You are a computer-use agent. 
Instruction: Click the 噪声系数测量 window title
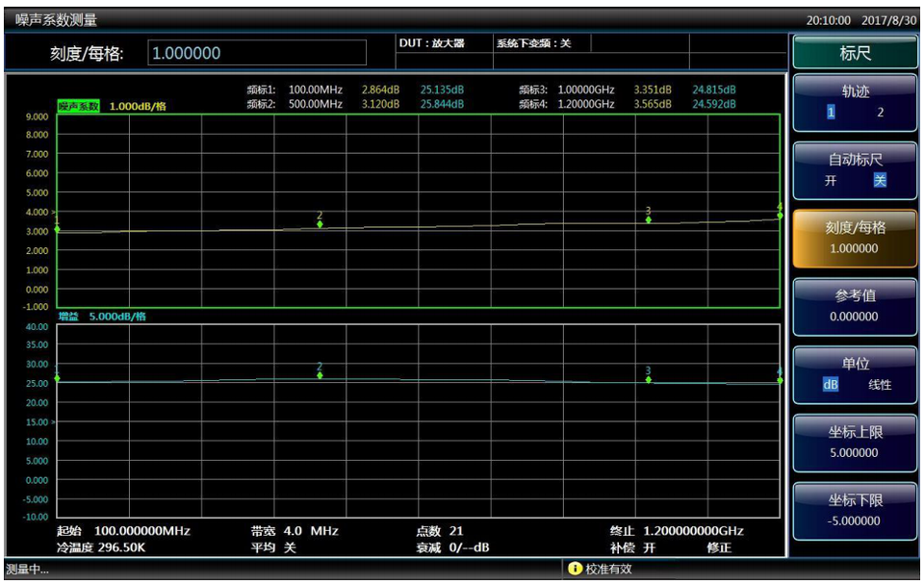(56, 20)
